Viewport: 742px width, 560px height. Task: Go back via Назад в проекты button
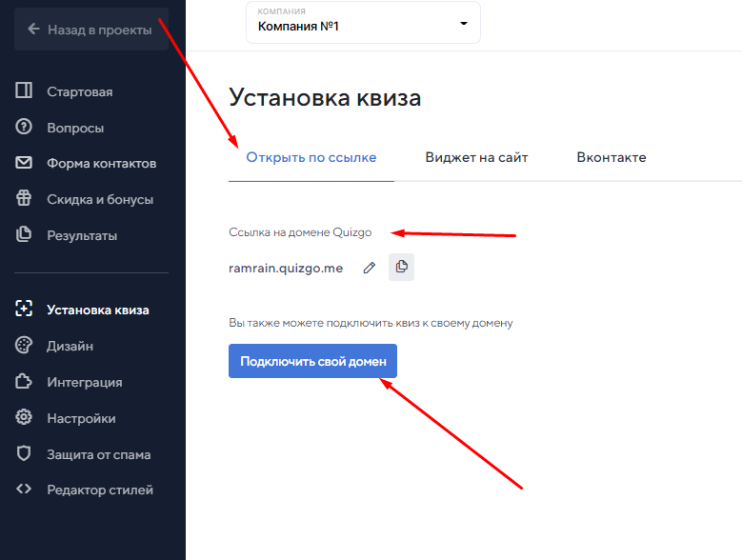coord(90,30)
